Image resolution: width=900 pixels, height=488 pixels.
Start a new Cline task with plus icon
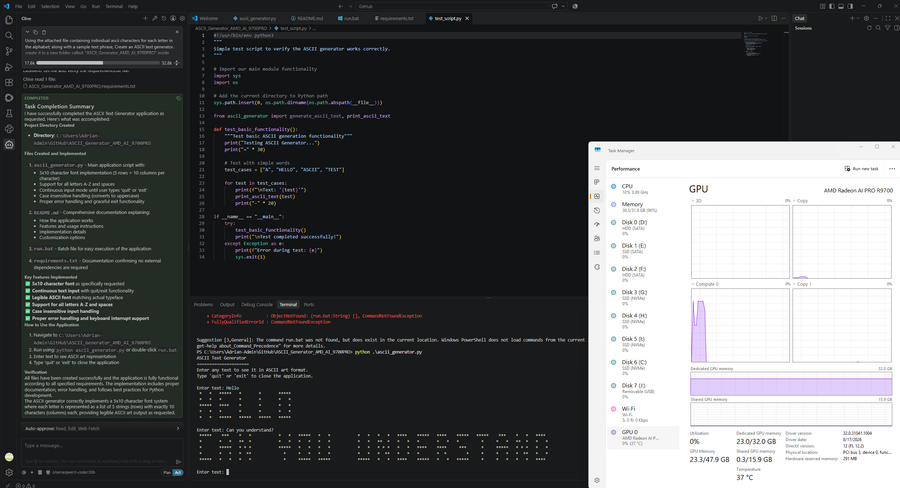145,18
